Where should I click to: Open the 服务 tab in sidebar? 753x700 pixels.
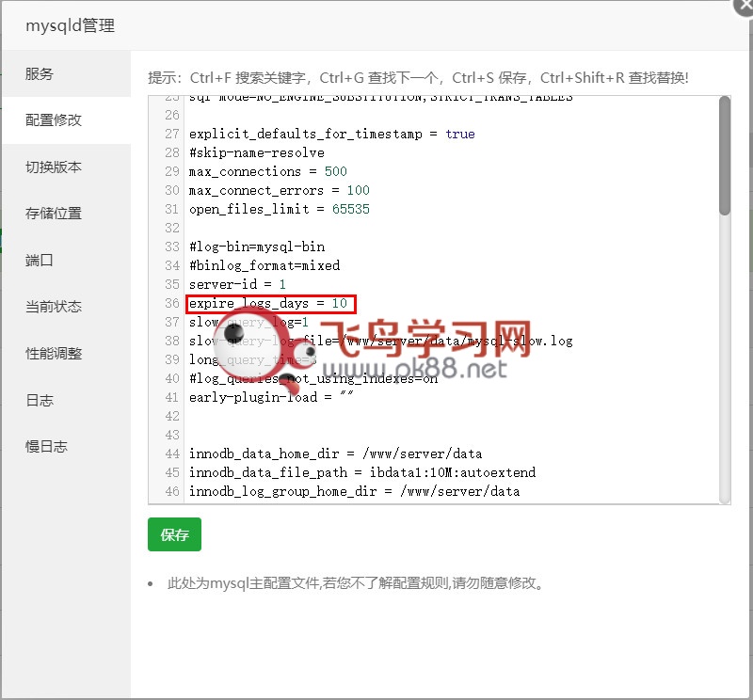40,74
